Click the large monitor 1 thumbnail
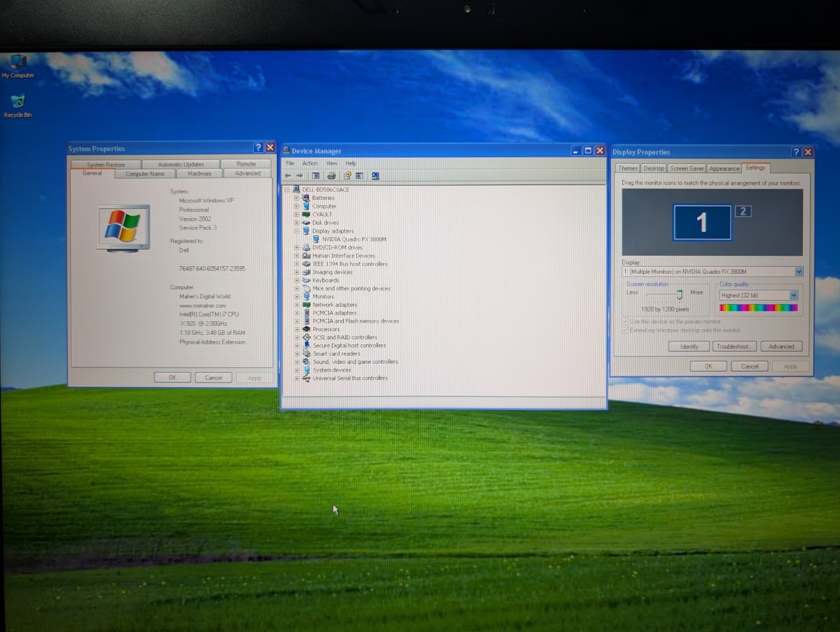This screenshot has width=840, height=632. [702, 223]
